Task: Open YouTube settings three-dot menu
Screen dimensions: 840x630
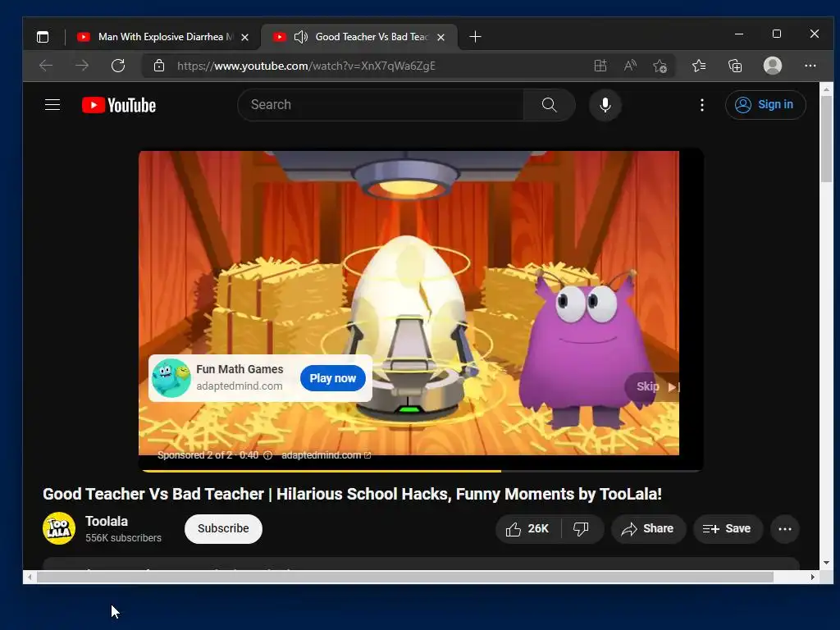Action: [x=702, y=104]
